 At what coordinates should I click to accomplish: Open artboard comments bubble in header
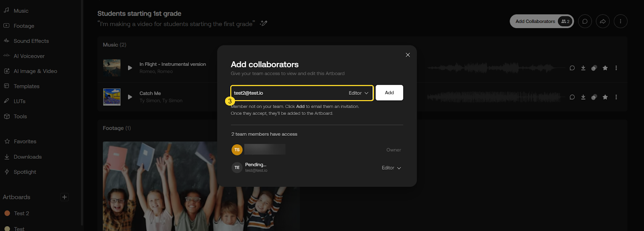585,21
